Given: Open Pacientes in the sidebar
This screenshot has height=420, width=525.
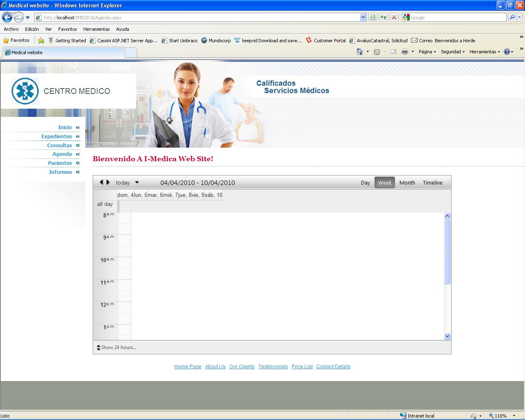Looking at the screenshot, I should tap(60, 163).
